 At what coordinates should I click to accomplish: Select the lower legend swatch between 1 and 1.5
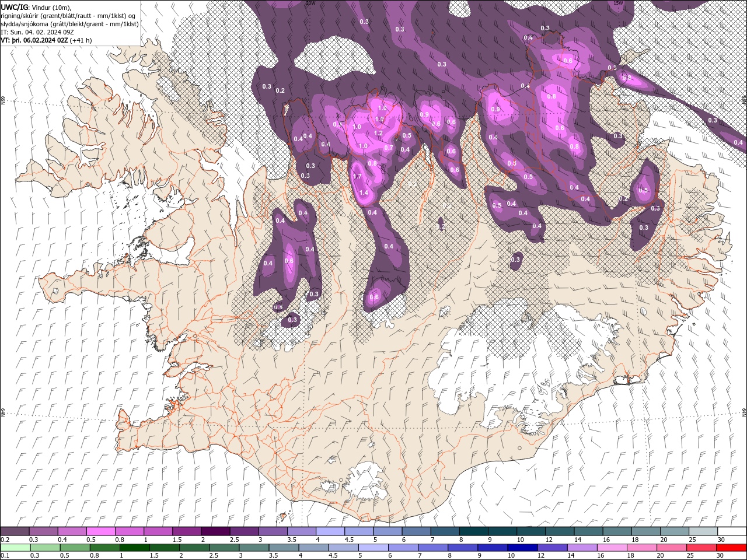pos(135,548)
